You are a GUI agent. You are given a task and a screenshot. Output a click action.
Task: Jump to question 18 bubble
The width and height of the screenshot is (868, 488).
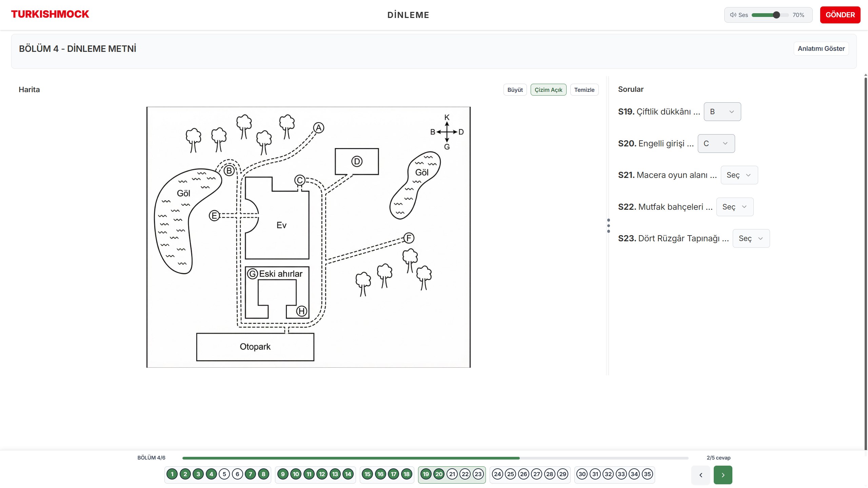(407, 474)
